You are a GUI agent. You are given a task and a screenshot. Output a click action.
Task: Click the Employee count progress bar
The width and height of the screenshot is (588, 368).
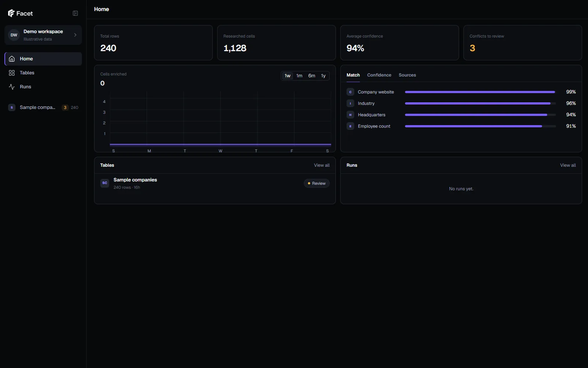pyautogui.click(x=480, y=126)
